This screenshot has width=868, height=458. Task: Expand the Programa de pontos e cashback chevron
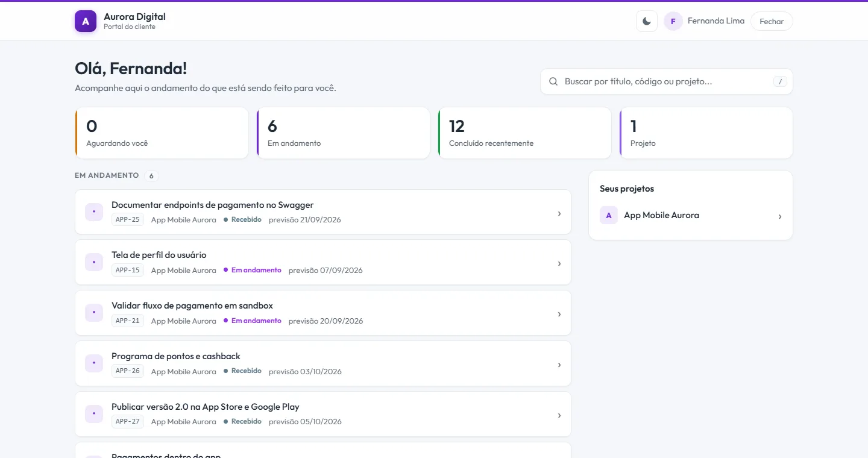(559, 365)
